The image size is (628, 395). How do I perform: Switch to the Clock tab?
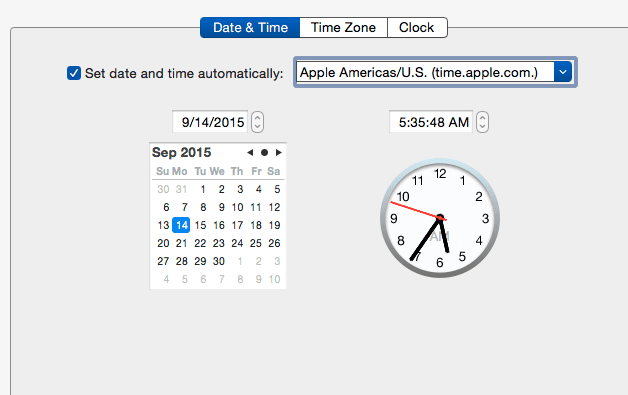coord(417,28)
